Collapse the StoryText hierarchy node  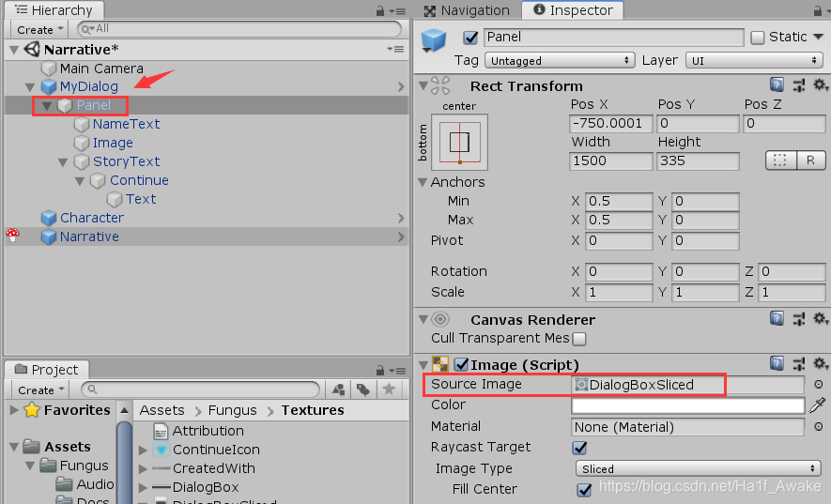63,162
